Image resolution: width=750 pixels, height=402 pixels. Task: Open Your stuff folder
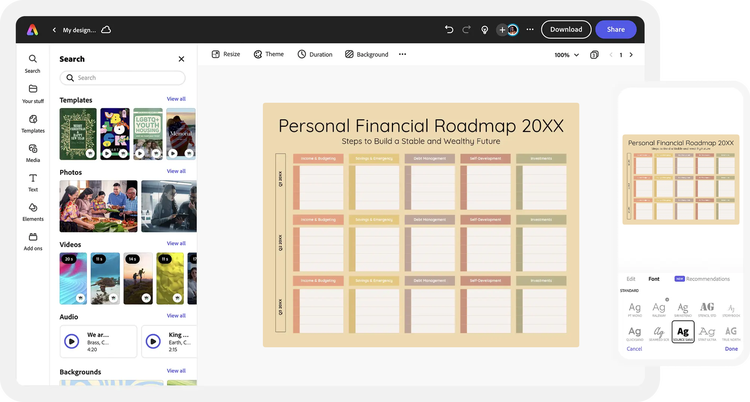click(33, 93)
